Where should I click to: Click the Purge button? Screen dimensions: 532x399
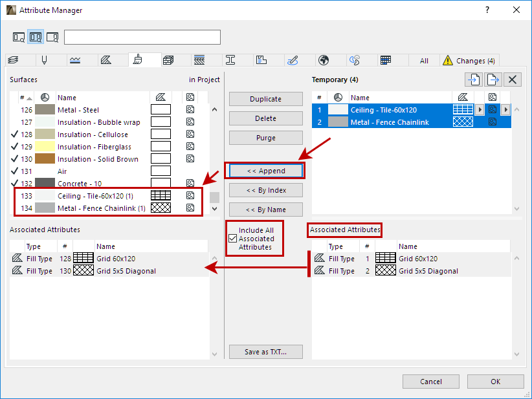point(265,138)
